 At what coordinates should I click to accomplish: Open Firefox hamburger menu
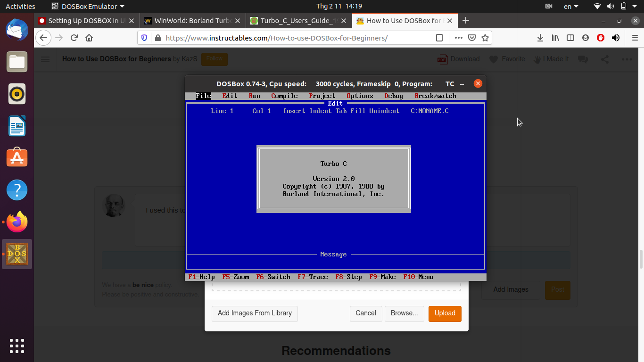[x=635, y=38]
